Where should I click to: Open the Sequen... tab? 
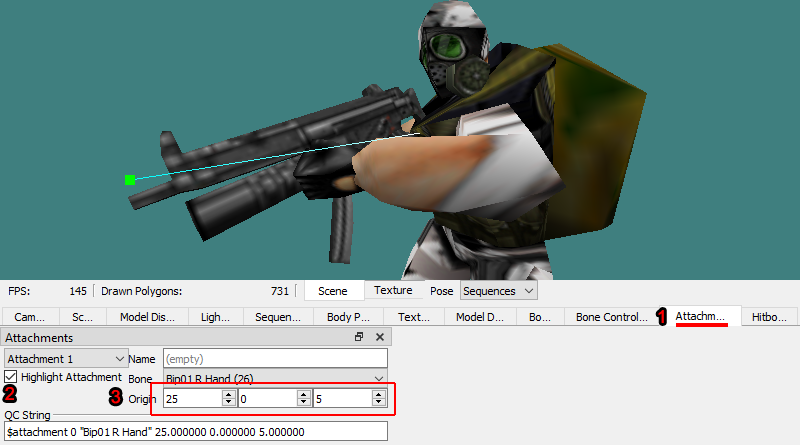(278, 317)
